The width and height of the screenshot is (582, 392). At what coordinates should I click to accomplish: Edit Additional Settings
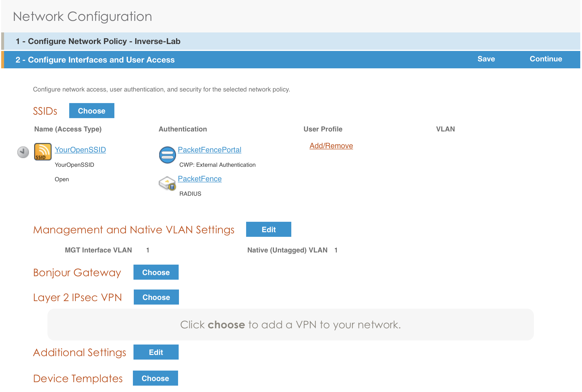tap(156, 352)
